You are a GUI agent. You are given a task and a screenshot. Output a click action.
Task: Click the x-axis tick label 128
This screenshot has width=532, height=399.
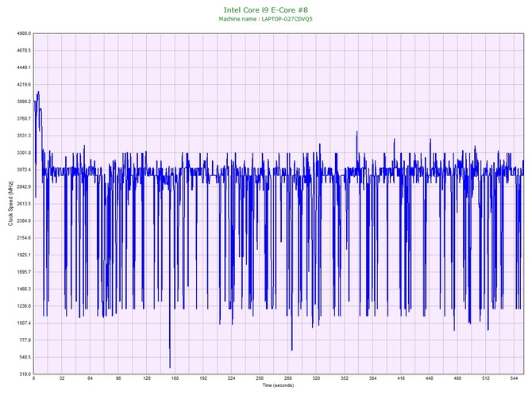(x=147, y=378)
